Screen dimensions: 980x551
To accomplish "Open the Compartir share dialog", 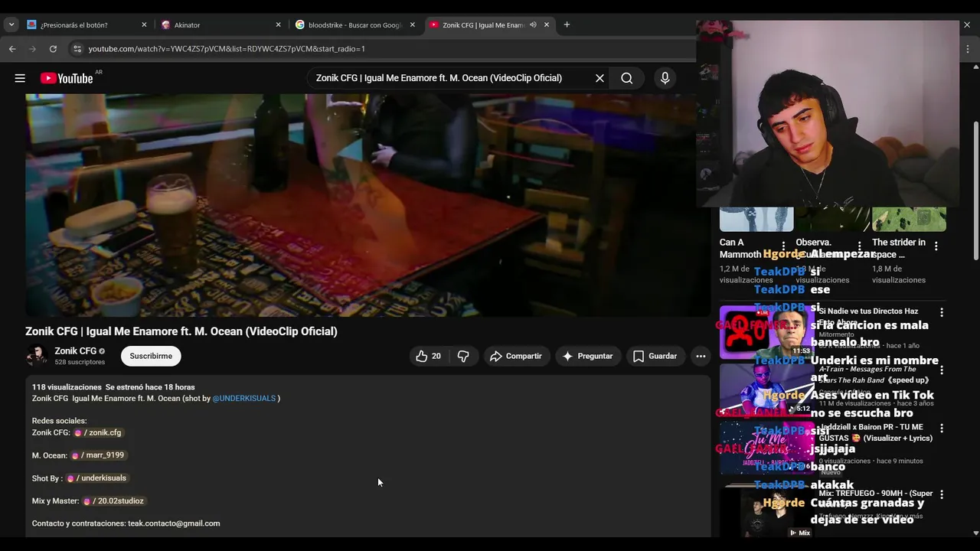I will (x=516, y=356).
